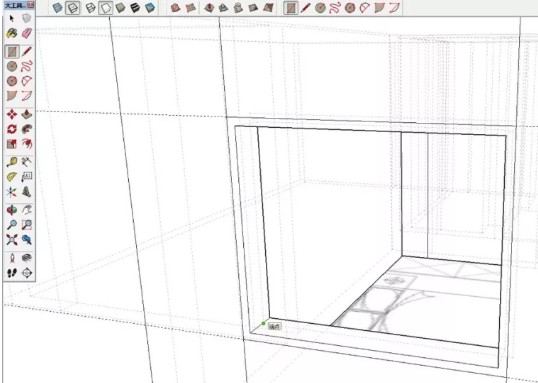Choose the Follow Me tool

(x=27, y=129)
